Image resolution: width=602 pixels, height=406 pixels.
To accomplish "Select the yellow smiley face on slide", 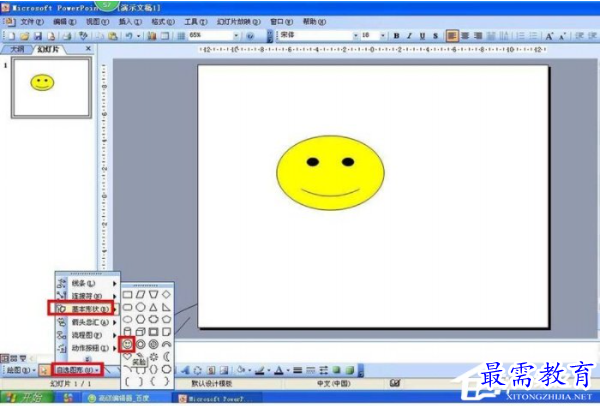I will pos(331,172).
